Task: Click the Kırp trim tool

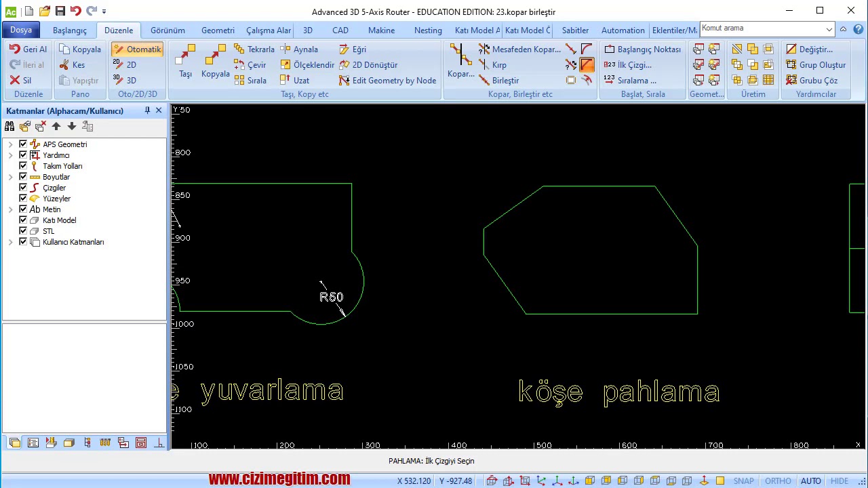Action: click(493, 65)
